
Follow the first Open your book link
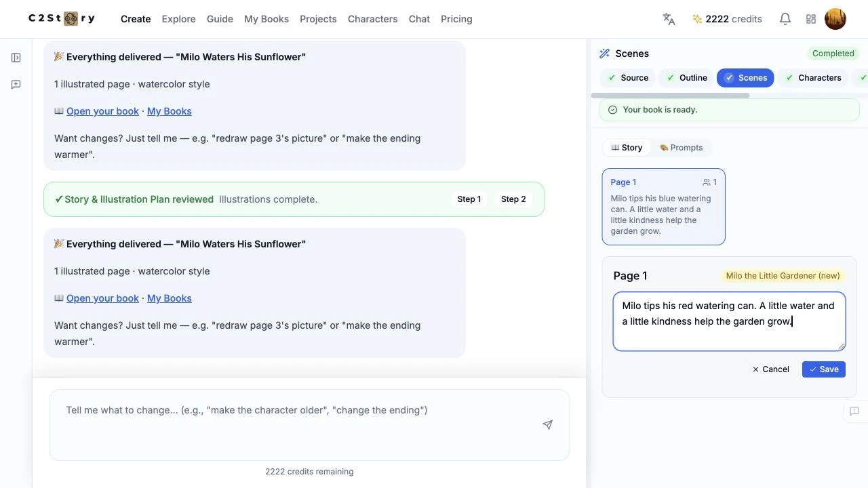point(102,111)
